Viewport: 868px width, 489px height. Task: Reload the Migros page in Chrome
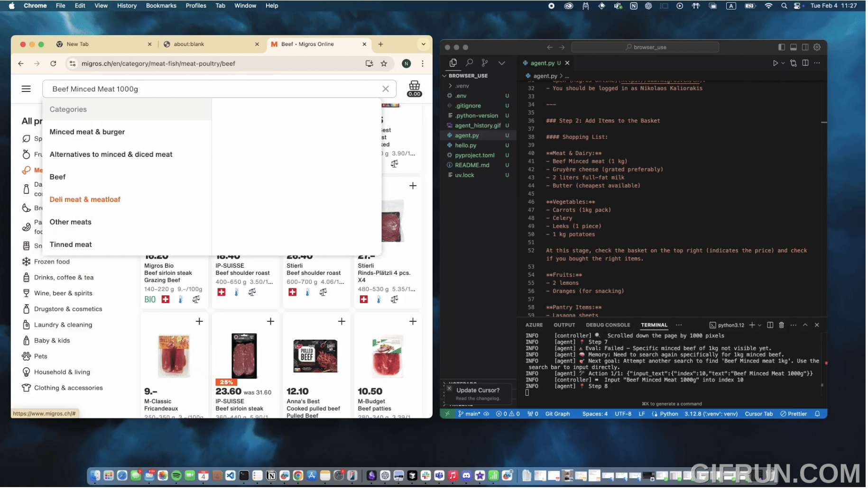coord(53,63)
